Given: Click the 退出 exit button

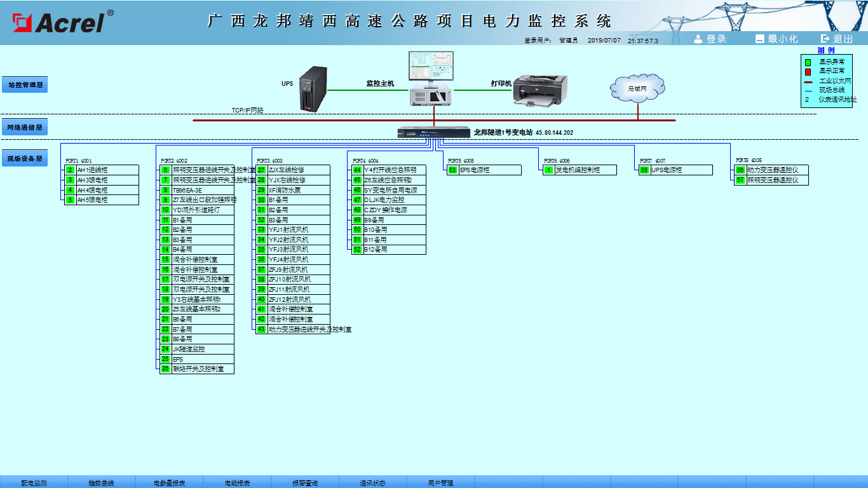Looking at the screenshot, I should click(x=837, y=39).
